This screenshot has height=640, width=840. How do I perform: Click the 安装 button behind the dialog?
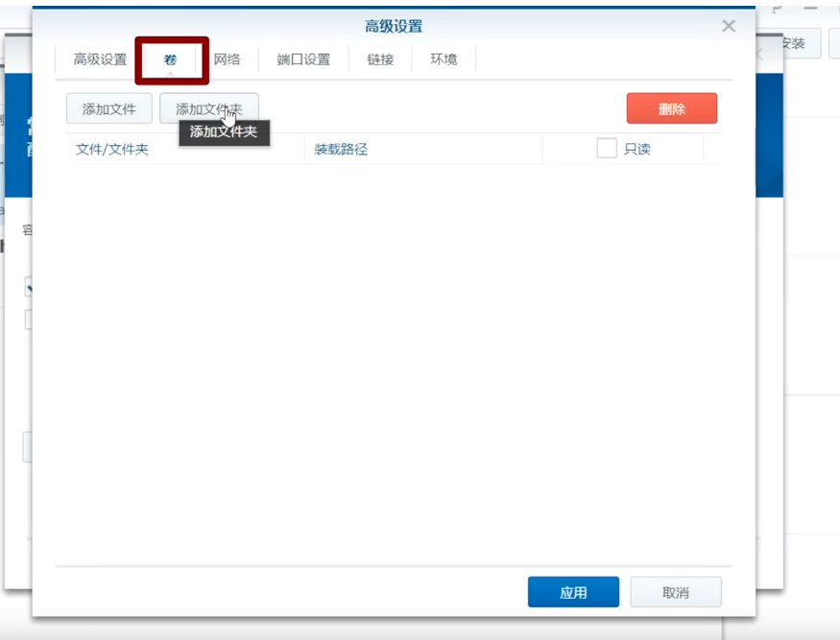[793, 44]
